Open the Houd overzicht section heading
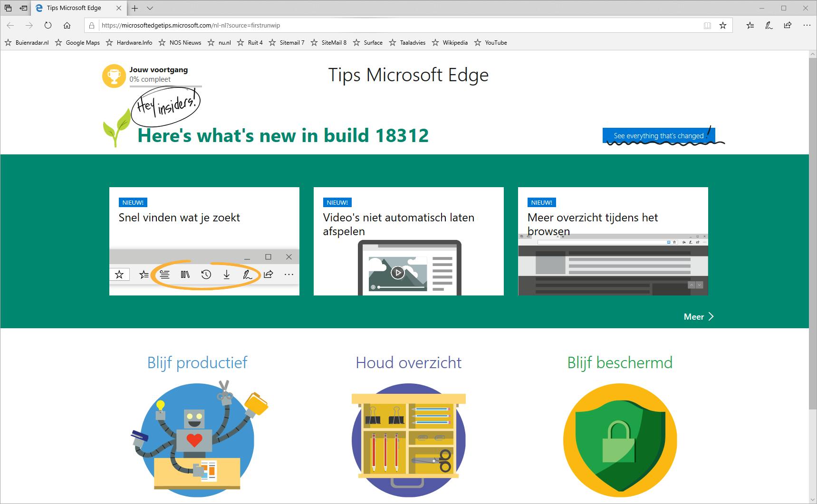Image resolution: width=817 pixels, height=504 pixels. pyautogui.click(x=409, y=363)
